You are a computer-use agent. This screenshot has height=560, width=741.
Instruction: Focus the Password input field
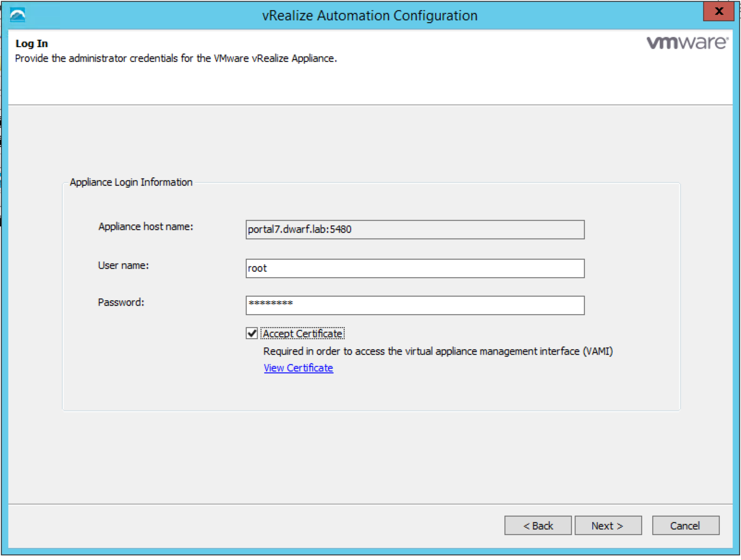(415, 305)
